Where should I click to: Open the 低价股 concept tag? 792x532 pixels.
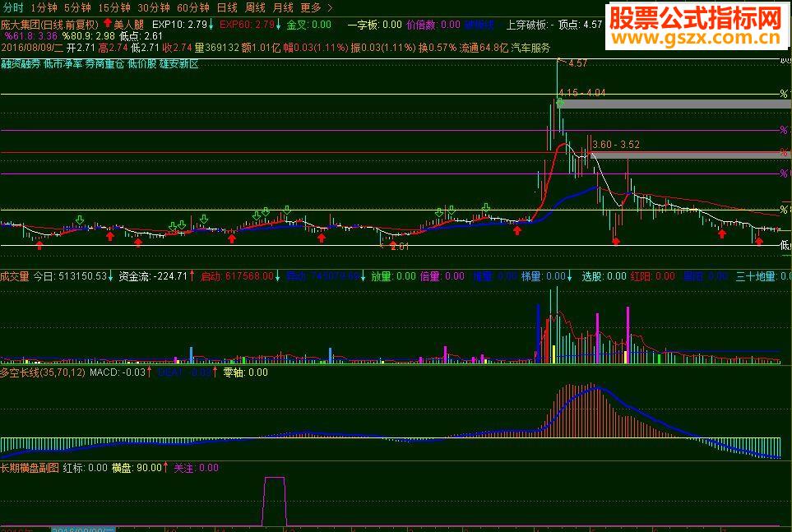142,64
